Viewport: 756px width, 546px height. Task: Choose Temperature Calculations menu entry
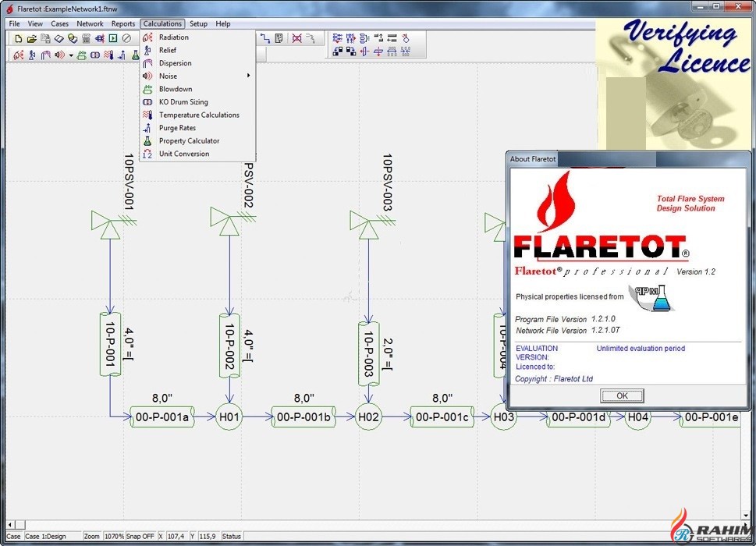click(197, 115)
